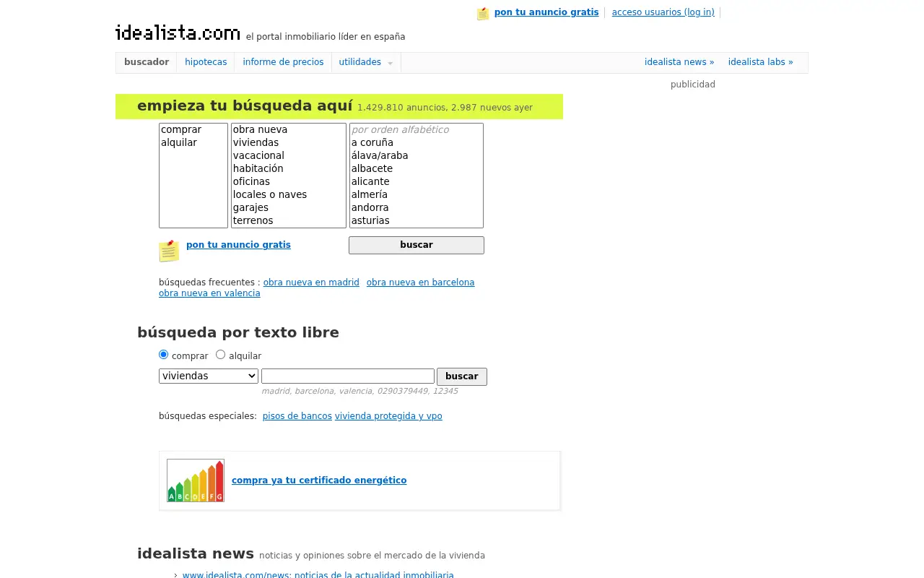This screenshot has height=578, width=924.
Task: Choose terrenos in property type list
Action: tap(289, 221)
